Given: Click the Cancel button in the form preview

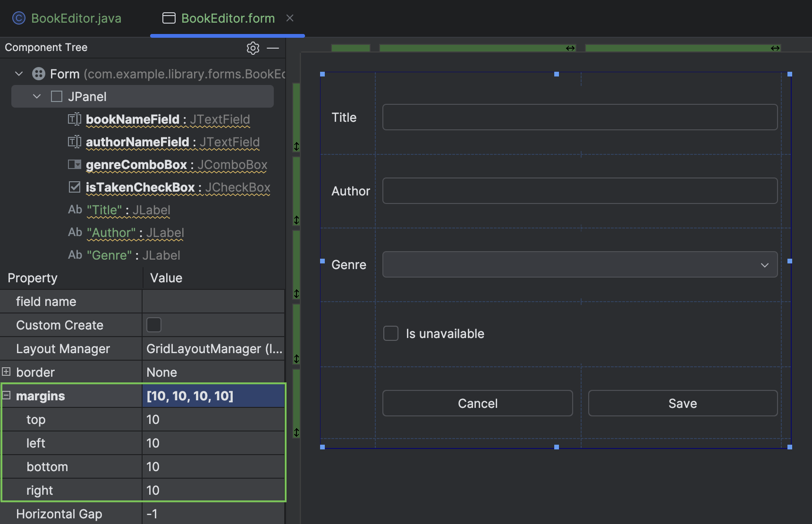Looking at the screenshot, I should [477, 403].
